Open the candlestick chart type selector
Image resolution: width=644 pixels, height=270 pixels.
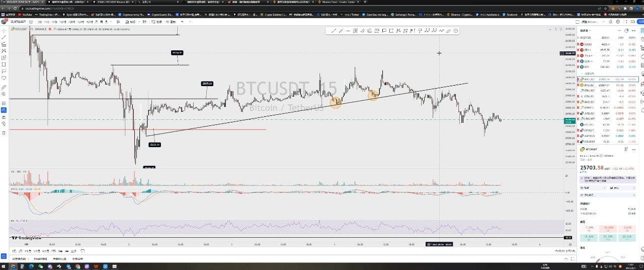pyautogui.click(x=118, y=22)
